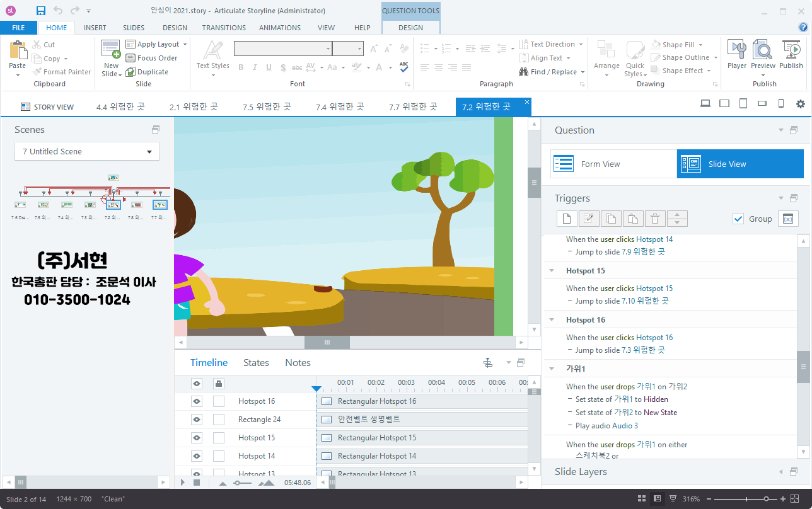Click the Triggers panel vertical scrollbar thumb
The height and width of the screenshot is (509, 812).
[x=804, y=367]
